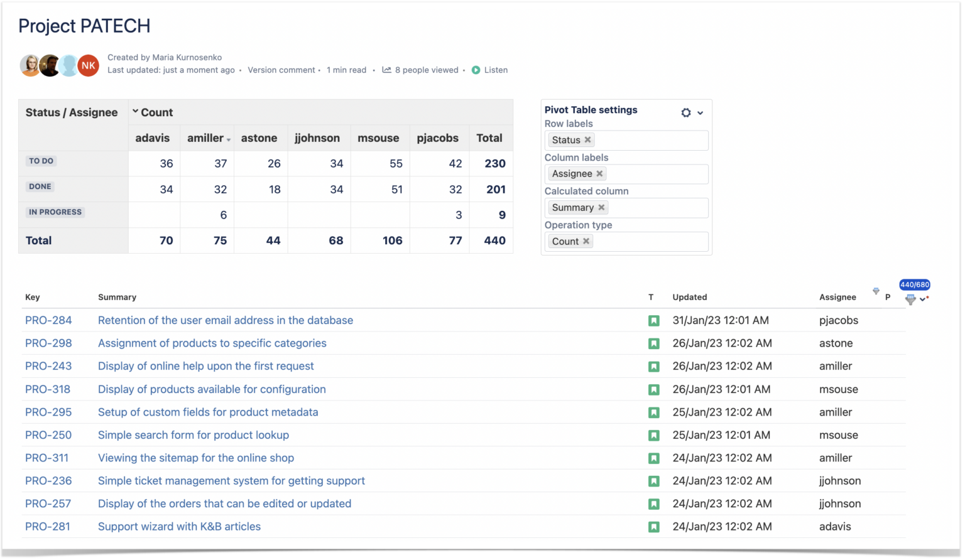Click the viewers chart icon near 8 people viewed
The width and height of the screenshot is (965, 560).
(386, 70)
